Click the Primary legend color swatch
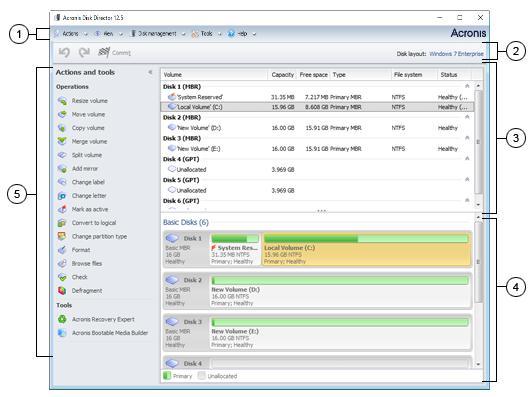The width and height of the screenshot is (529, 397). pos(167,376)
